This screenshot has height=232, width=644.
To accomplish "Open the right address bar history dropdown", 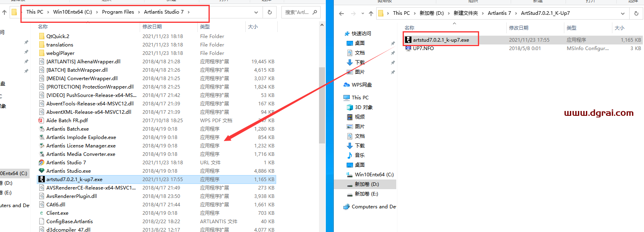I will point(623,13).
